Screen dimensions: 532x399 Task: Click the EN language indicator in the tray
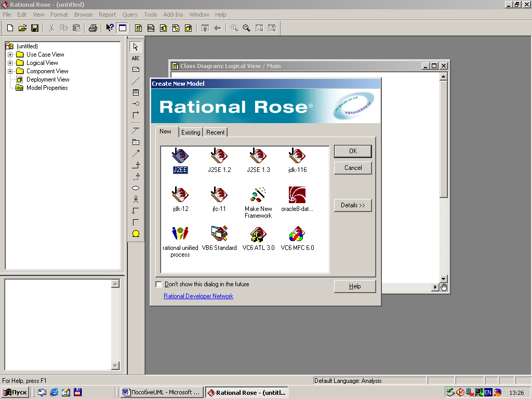(x=488, y=392)
